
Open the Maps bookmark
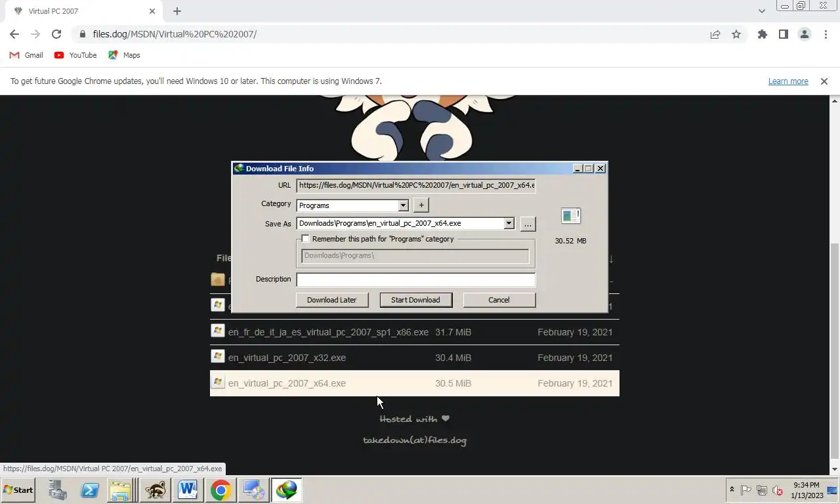[124, 55]
